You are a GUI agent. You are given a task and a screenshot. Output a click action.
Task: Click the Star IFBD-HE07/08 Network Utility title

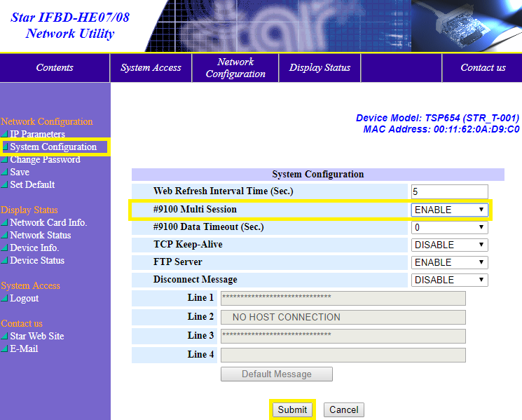[70, 25]
